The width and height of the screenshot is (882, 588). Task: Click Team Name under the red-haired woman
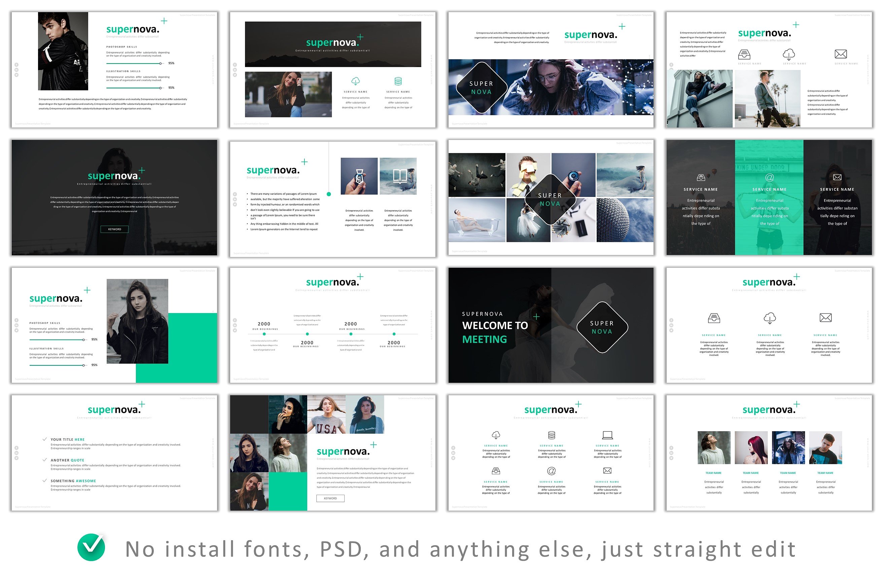(x=750, y=473)
